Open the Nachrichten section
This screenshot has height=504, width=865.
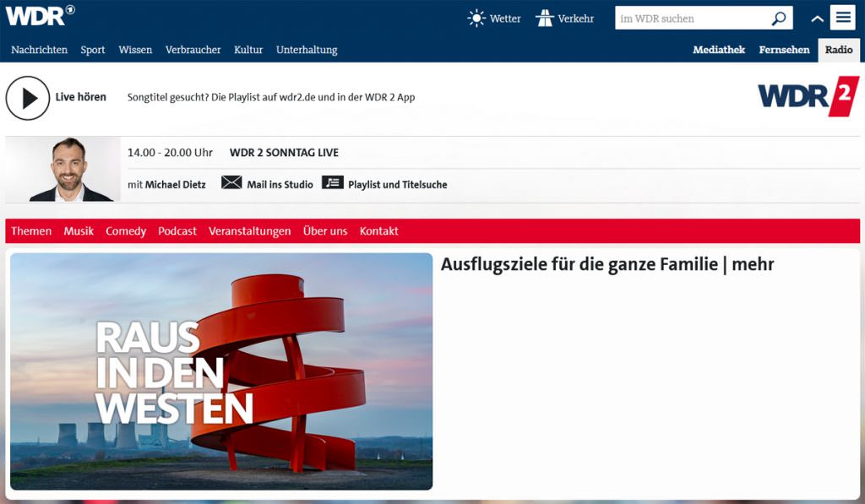(39, 50)
